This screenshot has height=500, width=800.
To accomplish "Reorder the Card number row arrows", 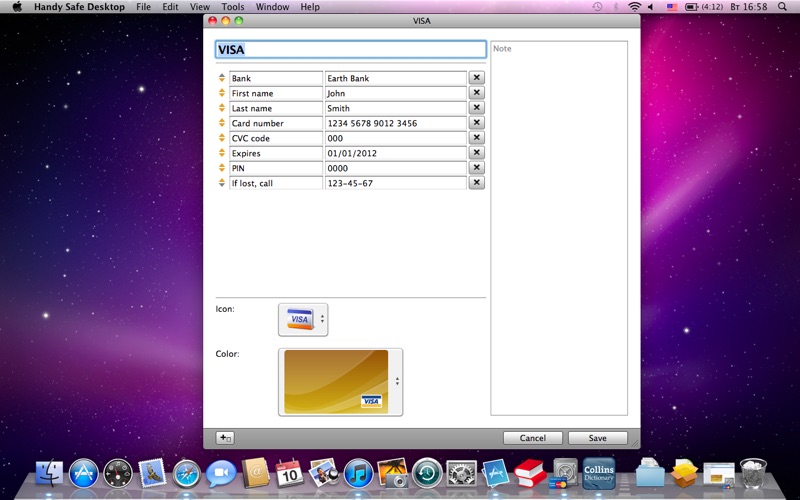I will click(222, 122).
